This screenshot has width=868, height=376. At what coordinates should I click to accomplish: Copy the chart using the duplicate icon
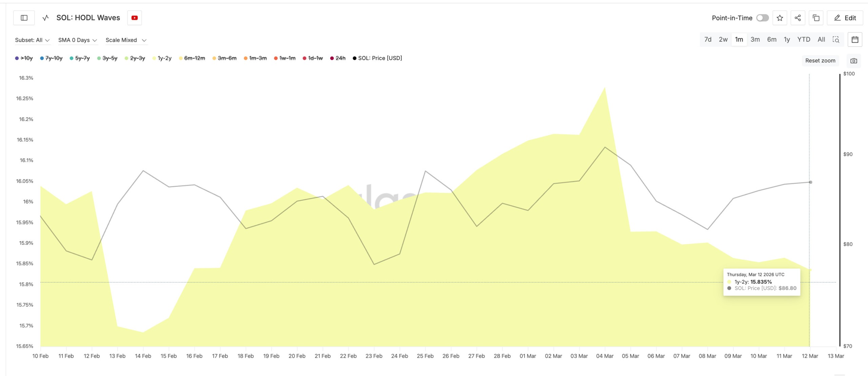[816, 18]
